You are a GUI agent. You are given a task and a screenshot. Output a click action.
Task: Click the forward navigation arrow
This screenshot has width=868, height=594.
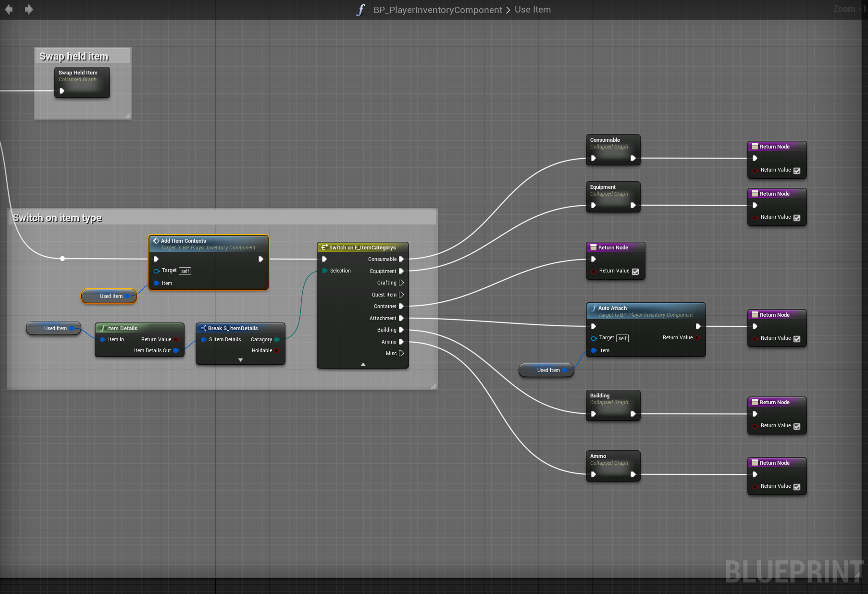[29, 10]
